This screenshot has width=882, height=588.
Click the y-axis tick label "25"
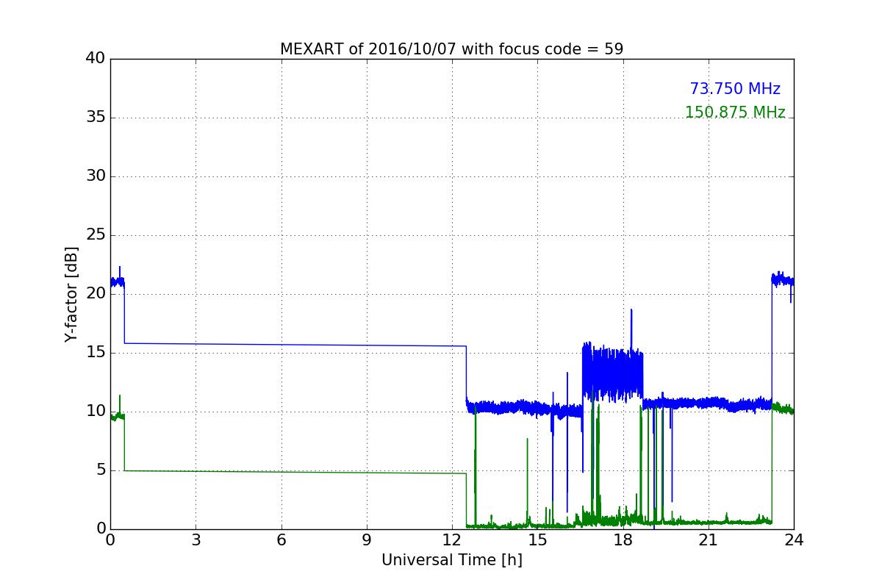96,235
